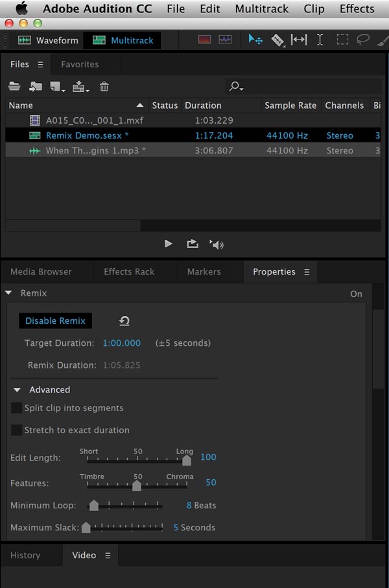Select the Properties tab
Image resolution: width=389 pixels, height=588 pixels.
point(274,271)
